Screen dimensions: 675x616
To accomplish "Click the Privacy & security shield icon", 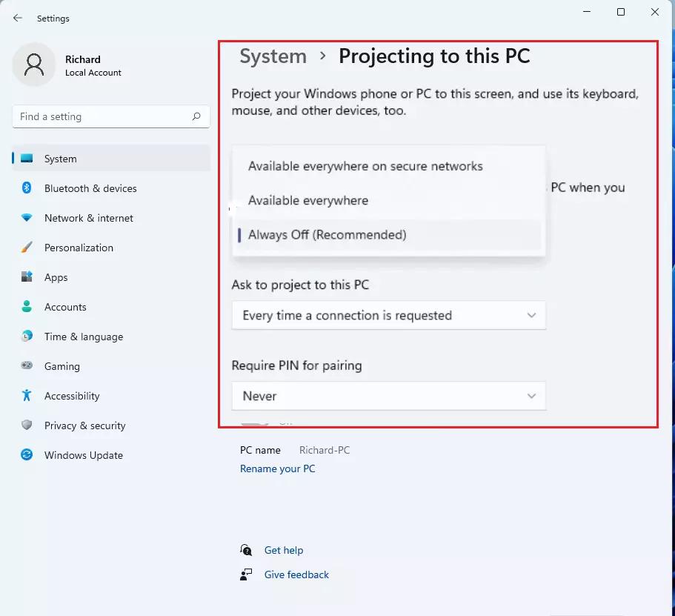I will click(x=27, y=425).
